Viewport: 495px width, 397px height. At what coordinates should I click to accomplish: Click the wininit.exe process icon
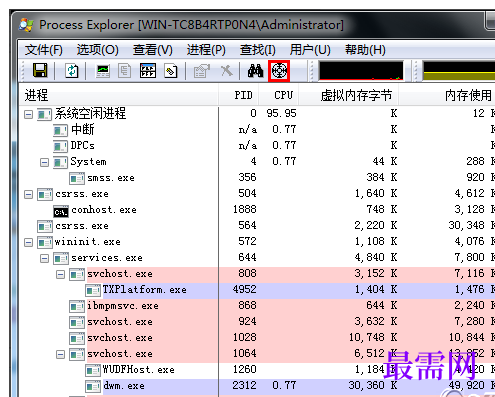click(45, 242)
